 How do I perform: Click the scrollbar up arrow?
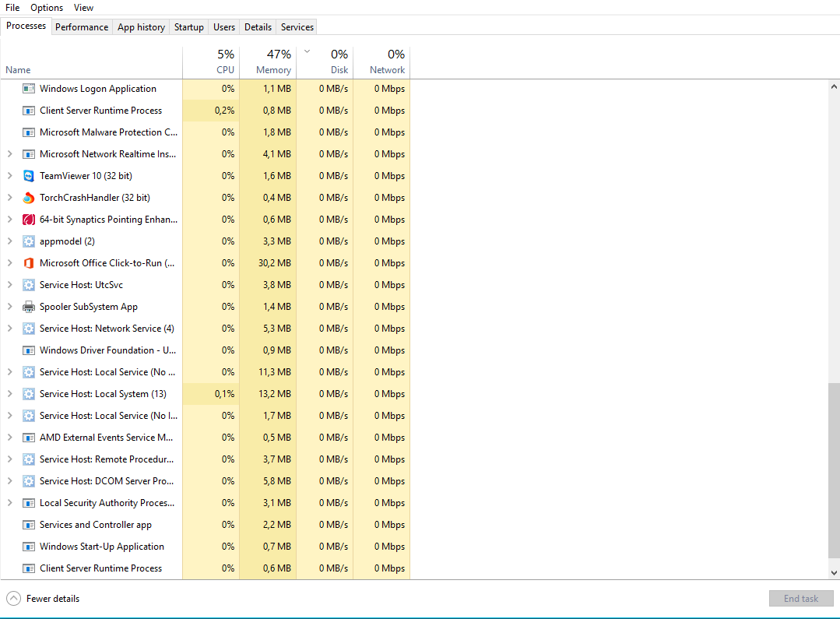834,86
